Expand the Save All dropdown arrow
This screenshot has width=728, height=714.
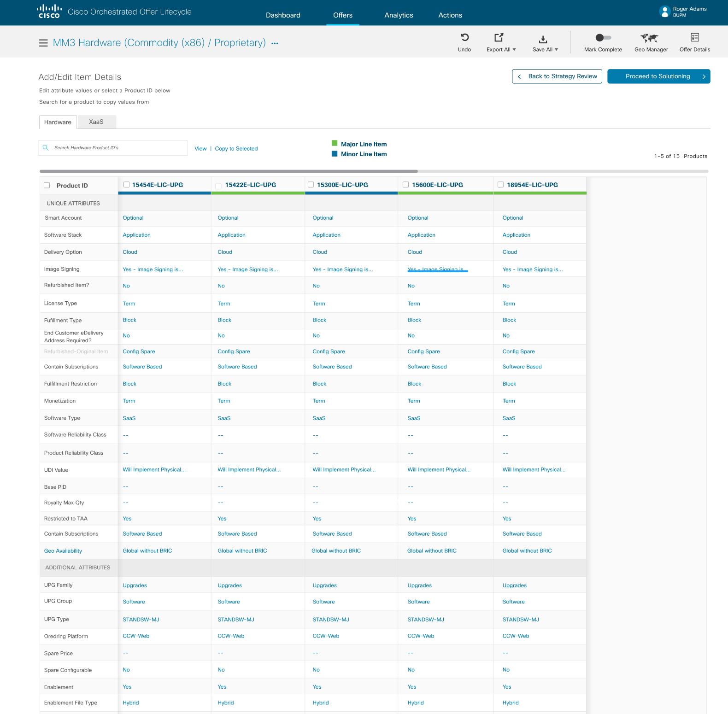[x=556, y=50]
